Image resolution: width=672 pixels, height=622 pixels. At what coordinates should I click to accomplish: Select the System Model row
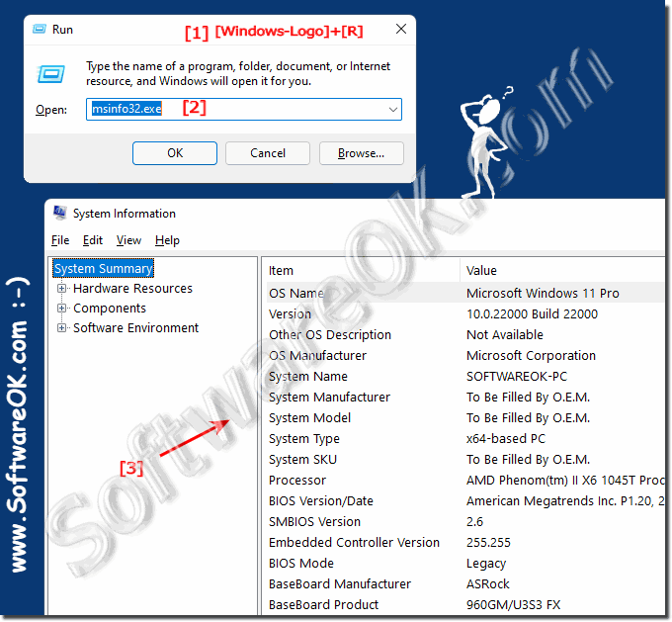[465, 418]
